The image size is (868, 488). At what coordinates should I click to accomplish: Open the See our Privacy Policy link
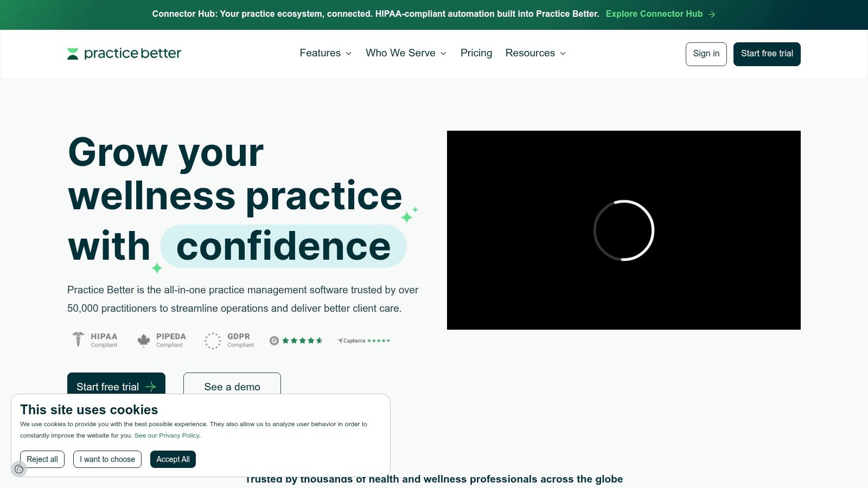coord(167,435)
